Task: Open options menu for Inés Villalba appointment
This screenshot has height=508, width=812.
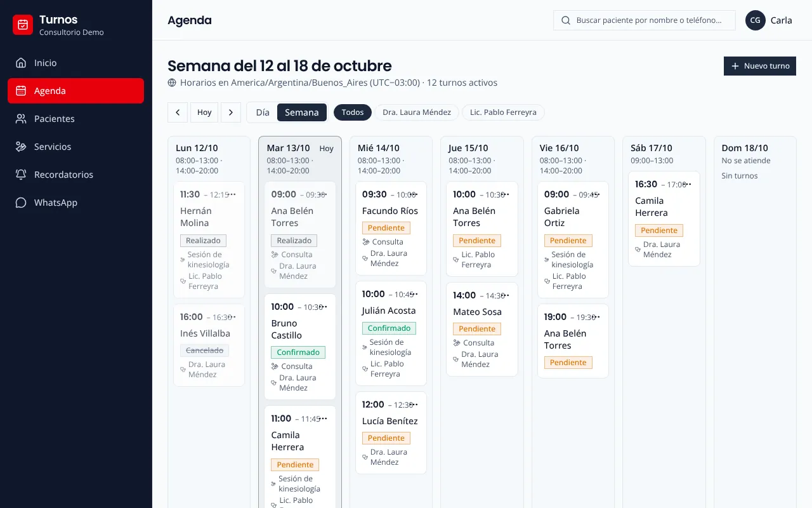Action: (x=232, y=317)
